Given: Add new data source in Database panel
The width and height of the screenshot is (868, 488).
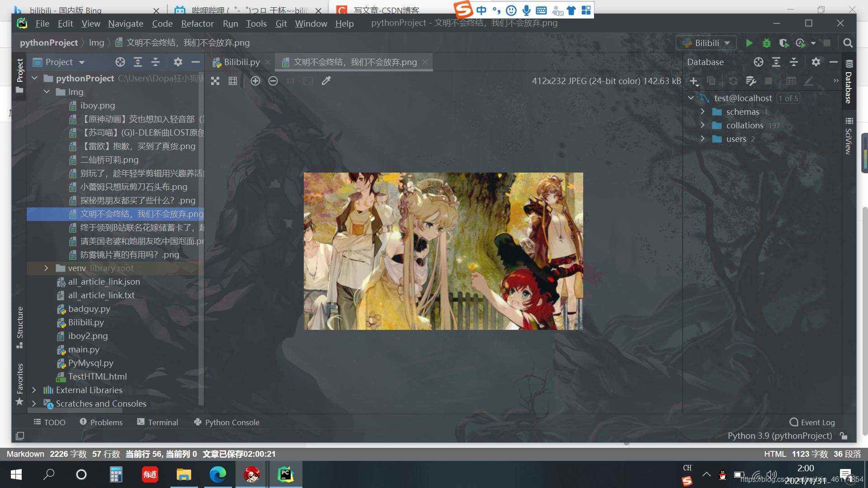Looking at the screenshot, I should pos(694,81).
